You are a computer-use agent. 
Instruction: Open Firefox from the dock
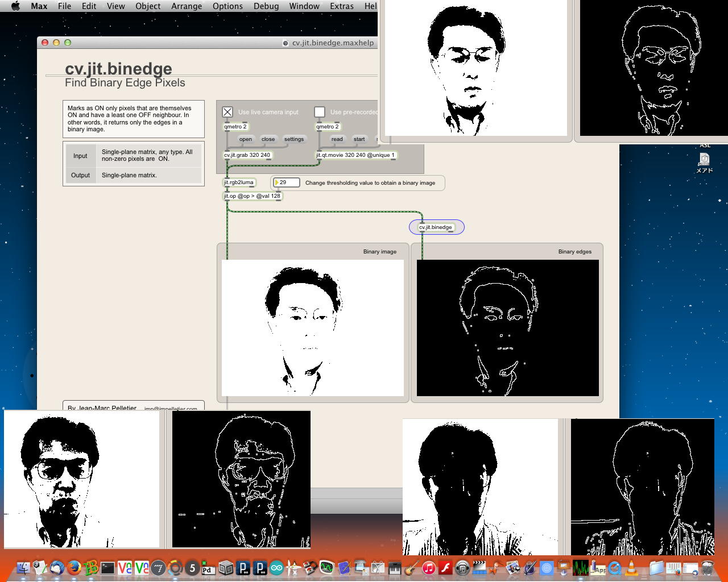tap(73, 567)
